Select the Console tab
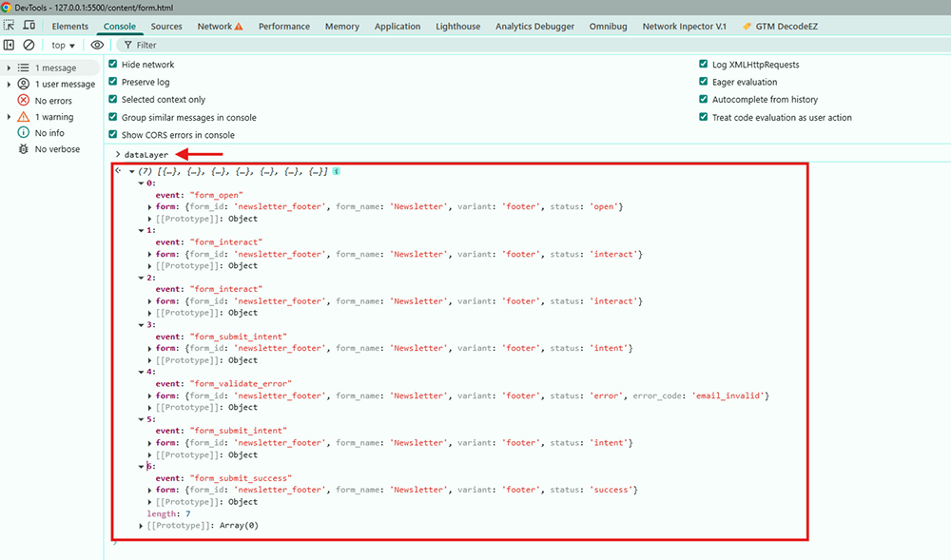The image size is (951, 560). (120, 27)
